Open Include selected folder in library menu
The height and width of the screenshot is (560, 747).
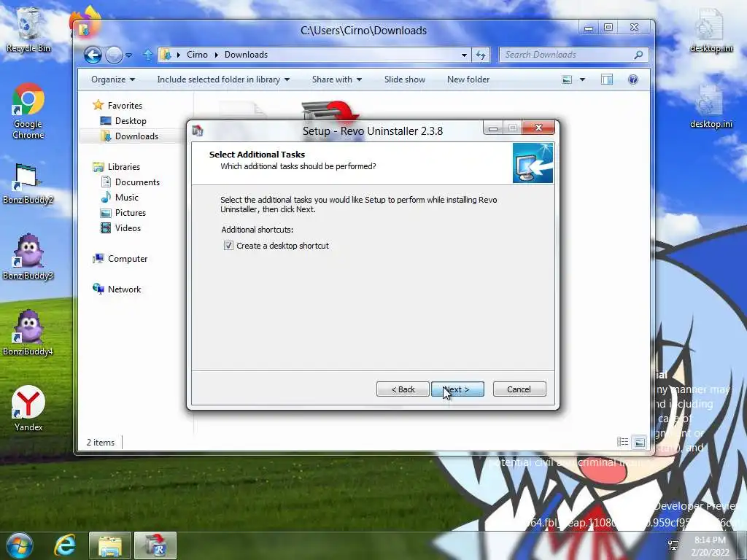click(x=223, y=79)
